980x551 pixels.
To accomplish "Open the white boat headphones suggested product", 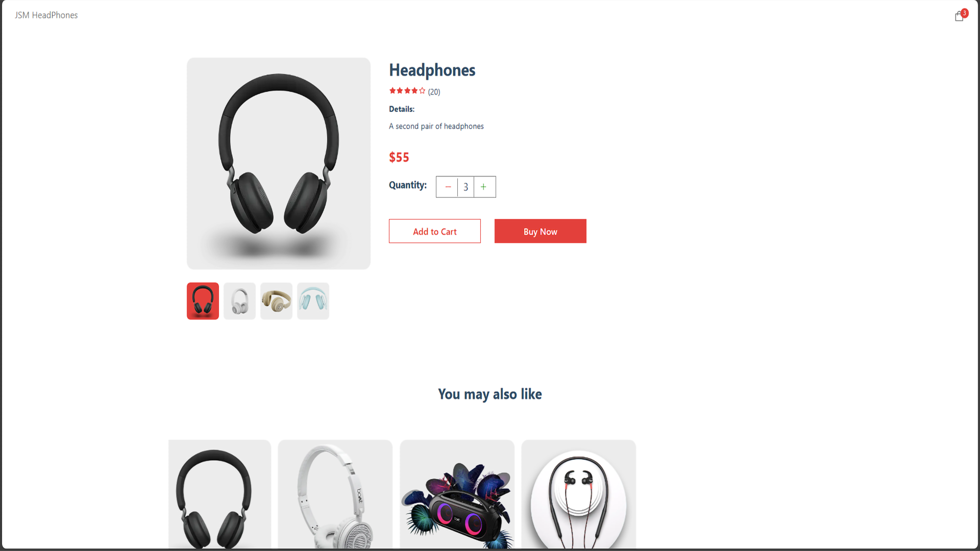I will pos(335,494).
